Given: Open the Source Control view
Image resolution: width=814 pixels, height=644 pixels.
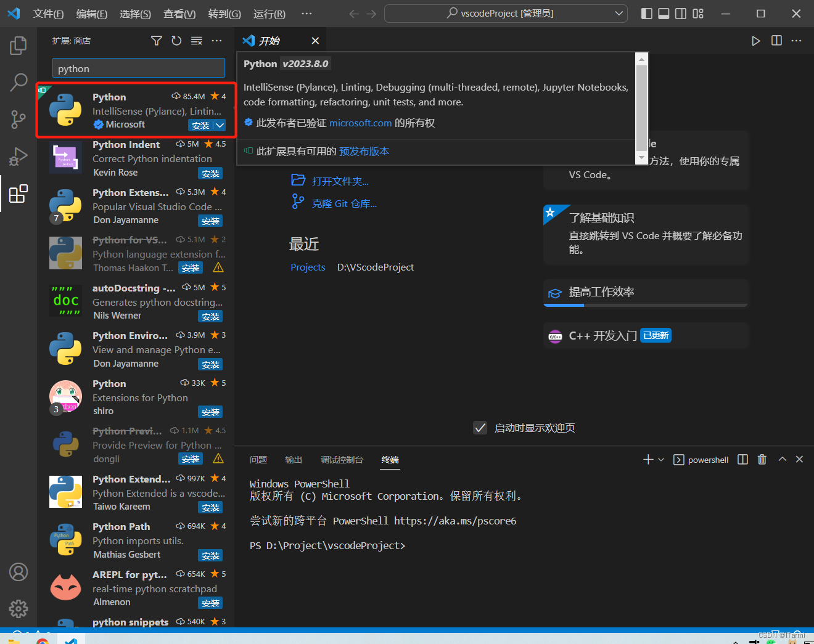Looking at the screenshot, I should (18, 119).
